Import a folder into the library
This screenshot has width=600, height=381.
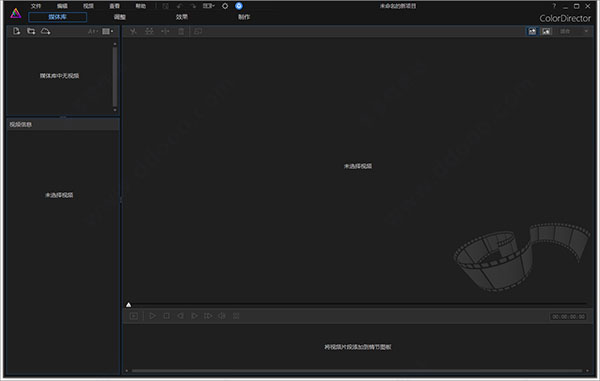pos(31,31)
